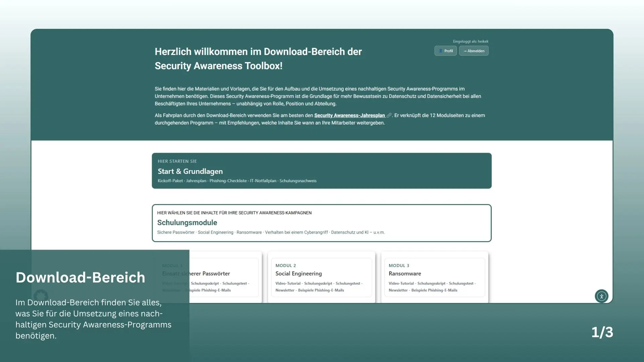Click the Abmelden button

474,51
